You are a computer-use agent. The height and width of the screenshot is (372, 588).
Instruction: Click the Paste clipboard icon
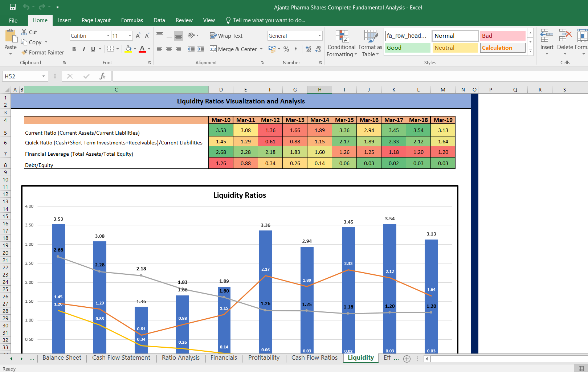pos(11,36)
